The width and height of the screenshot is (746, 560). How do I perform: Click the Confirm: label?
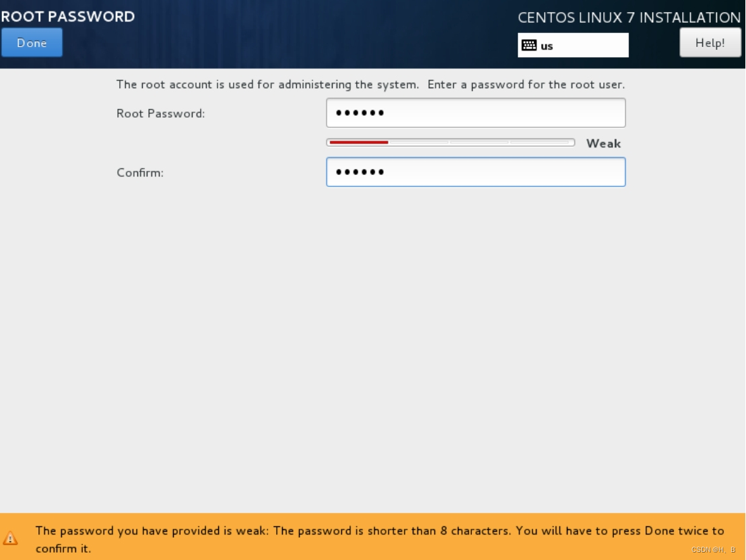pyautogui.click(x=140, y=173)
